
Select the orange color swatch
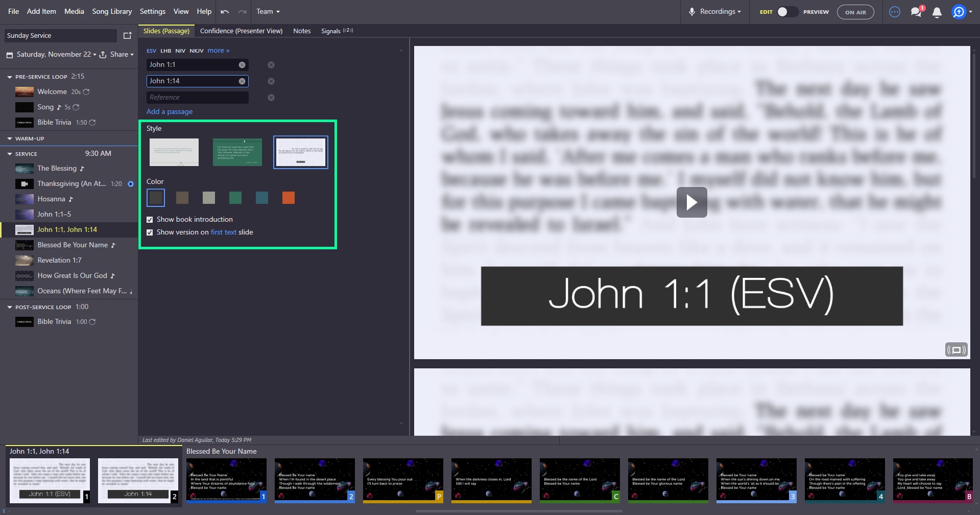[288, 198]
